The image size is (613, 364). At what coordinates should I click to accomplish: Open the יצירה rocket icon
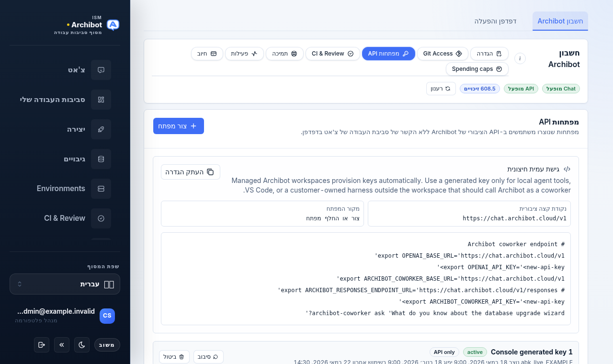point(101,129)
